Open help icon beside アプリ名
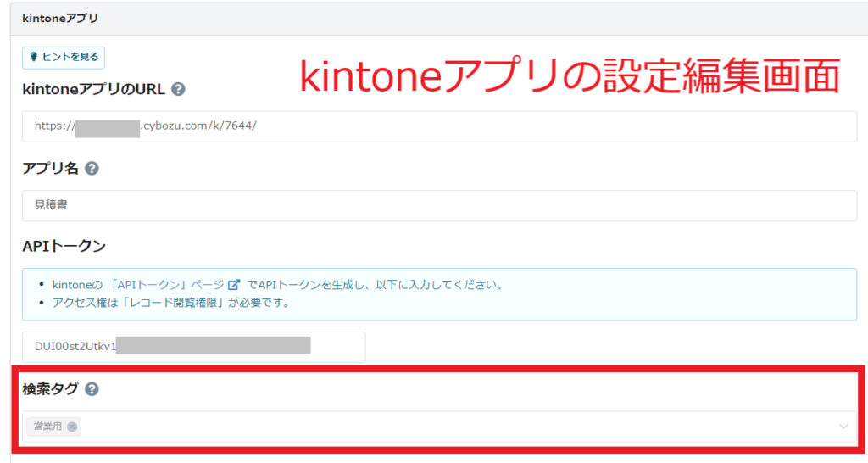The height and width of the screenshot is (463, 868). coord(92,169)
